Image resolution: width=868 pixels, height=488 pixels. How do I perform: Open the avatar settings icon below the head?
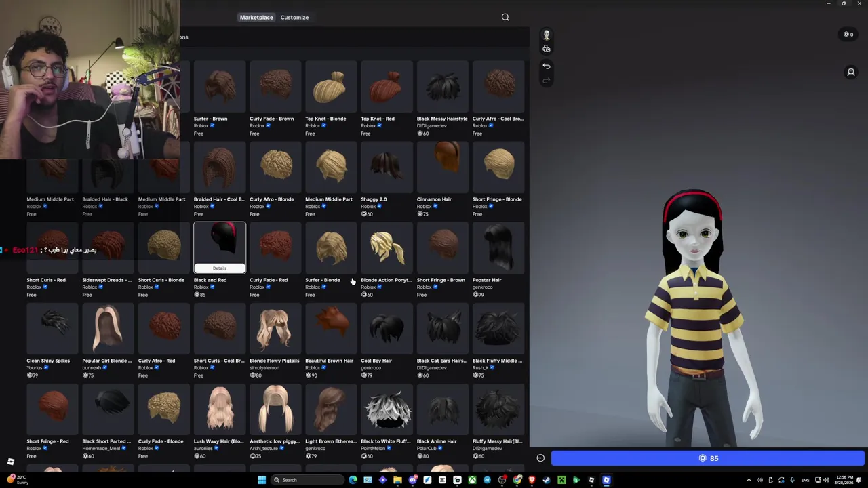547,49
